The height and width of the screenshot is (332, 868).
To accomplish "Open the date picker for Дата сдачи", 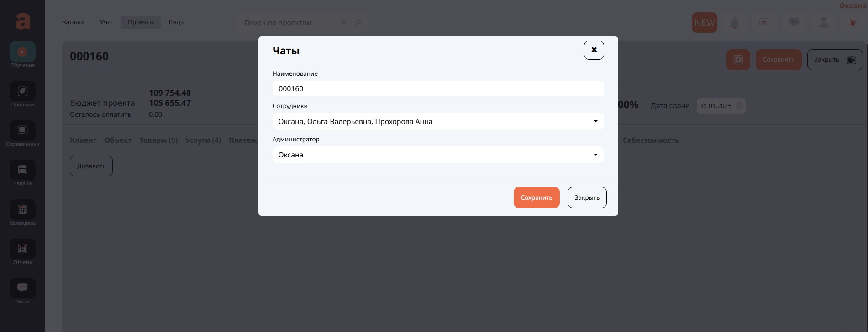I will 739,106.
